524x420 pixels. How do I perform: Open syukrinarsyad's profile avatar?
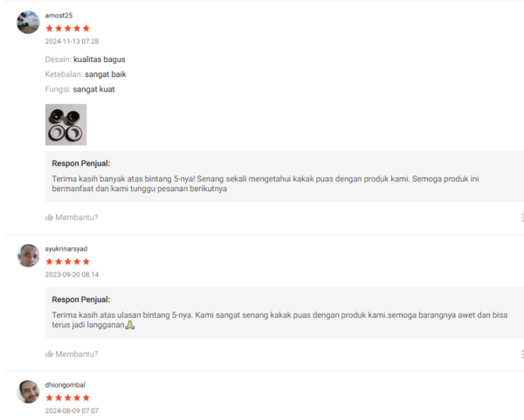[28, 256]
